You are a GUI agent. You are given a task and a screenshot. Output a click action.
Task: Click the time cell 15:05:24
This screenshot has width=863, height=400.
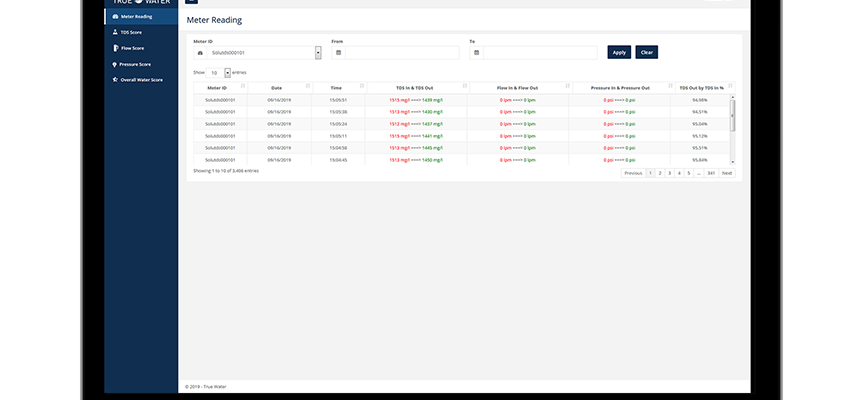338,124
